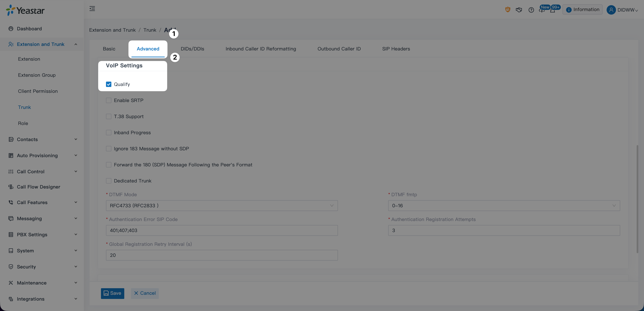Enable the SRTP checkbox

[109, 100]
